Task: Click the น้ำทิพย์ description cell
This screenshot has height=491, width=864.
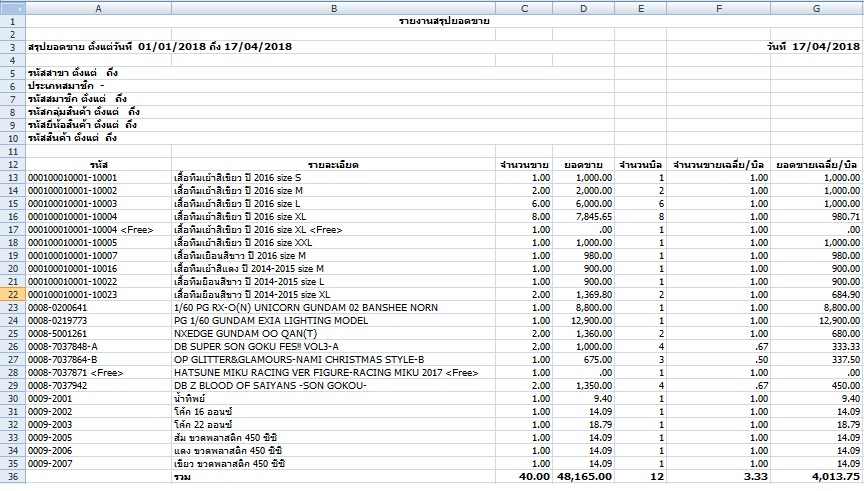Action: pyautogui.click(x=333, y=398)
